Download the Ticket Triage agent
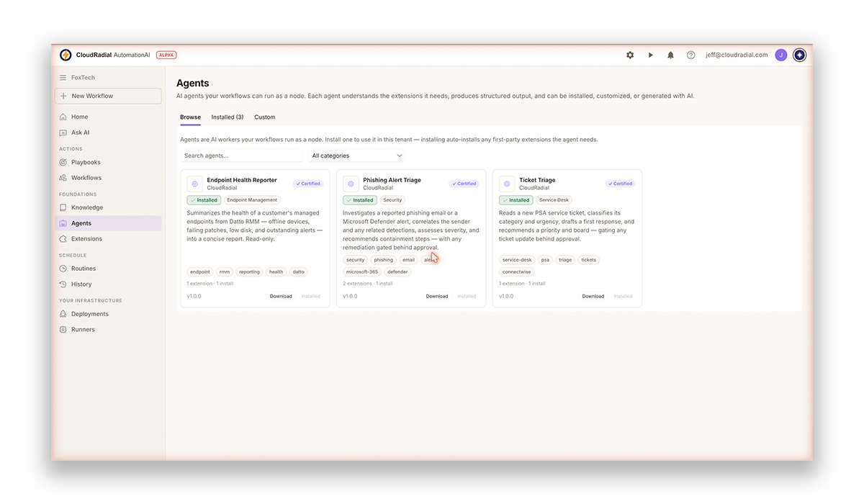Image resolution: width=864 pixels, height=504 pixels. pyautogui.click(x=593, y=296)
